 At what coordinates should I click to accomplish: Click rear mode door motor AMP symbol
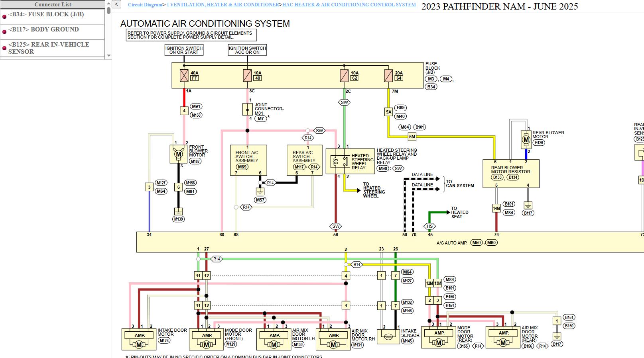click(439, 338)
